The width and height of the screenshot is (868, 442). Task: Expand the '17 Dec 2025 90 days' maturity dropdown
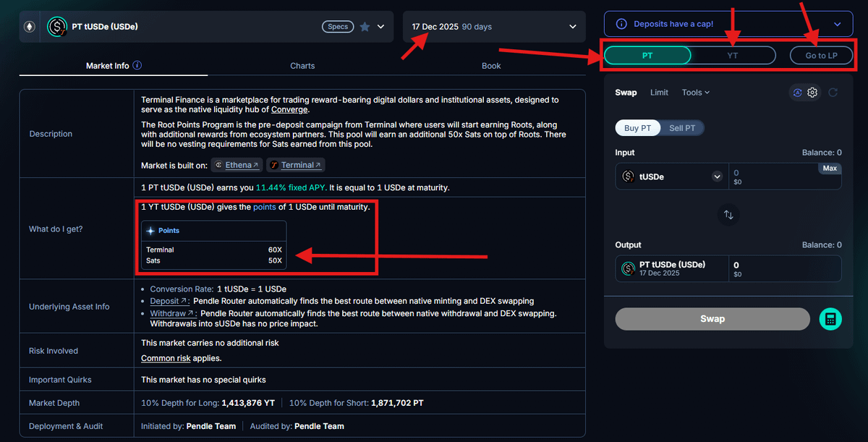pyautogui.click(x=494, y=26)
